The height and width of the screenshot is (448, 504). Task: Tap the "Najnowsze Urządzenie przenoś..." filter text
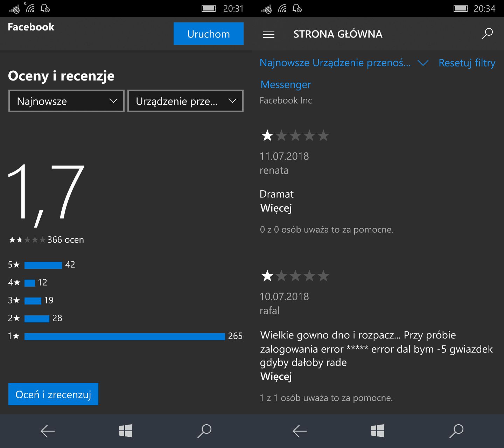coord(335,63)
